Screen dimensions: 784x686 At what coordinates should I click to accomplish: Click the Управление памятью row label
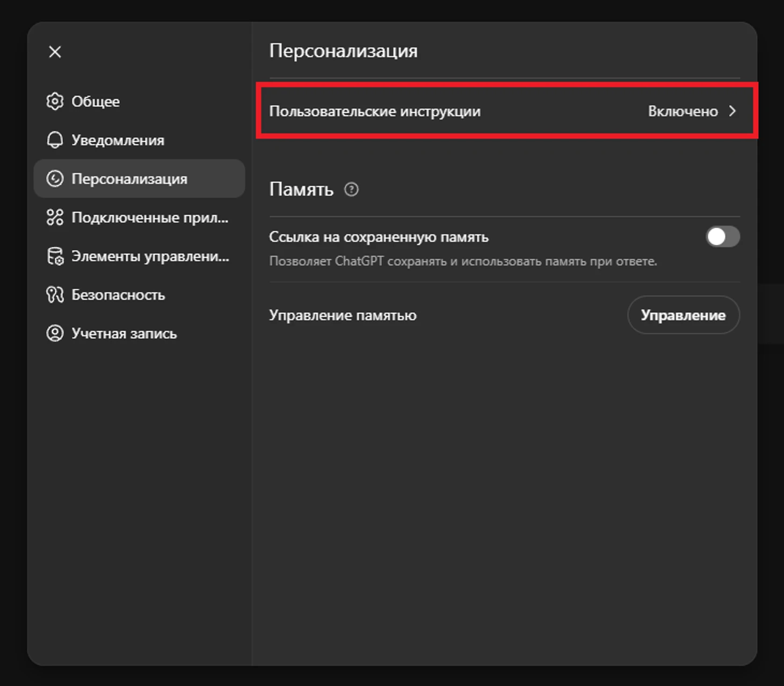[343, 315]
